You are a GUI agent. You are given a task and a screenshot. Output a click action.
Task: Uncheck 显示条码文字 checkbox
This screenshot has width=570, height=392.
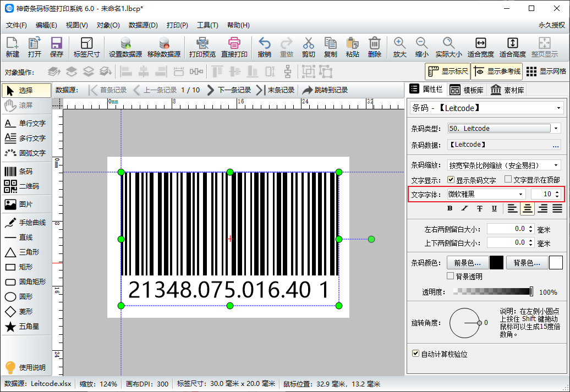(451, 179)
